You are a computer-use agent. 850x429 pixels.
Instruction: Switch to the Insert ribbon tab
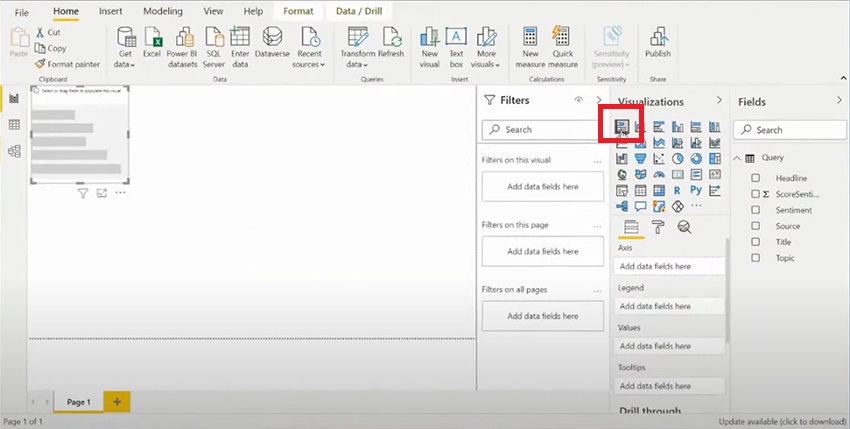pos(111,11)
